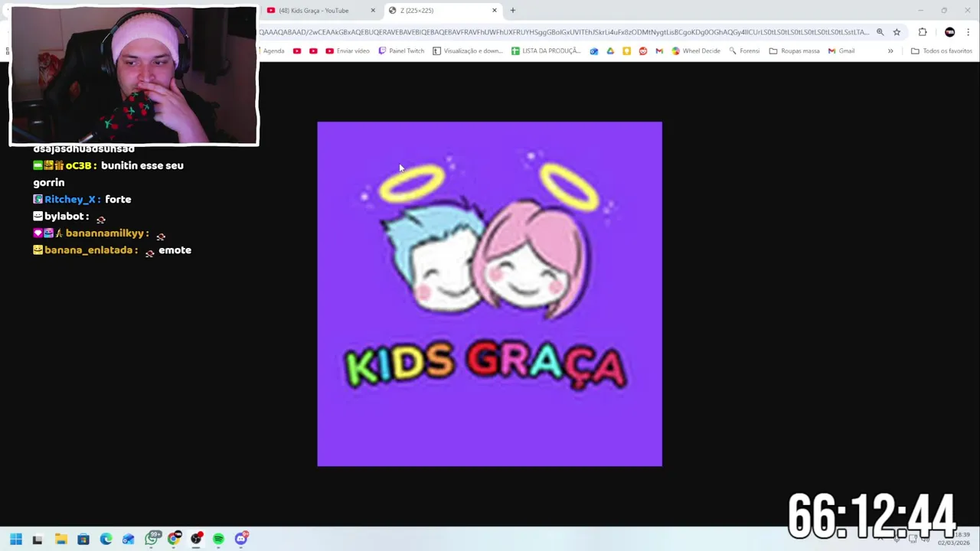Open Task View on the taskbar
Screen dimensions: 980x551
38,539
